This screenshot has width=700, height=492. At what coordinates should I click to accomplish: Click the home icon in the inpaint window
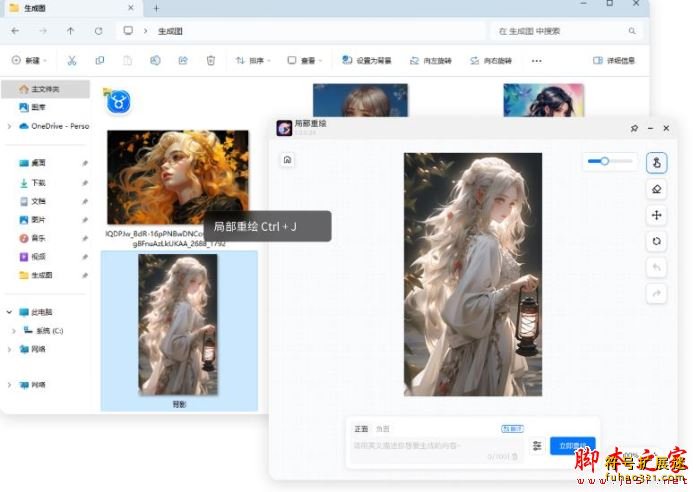[288, 160]
